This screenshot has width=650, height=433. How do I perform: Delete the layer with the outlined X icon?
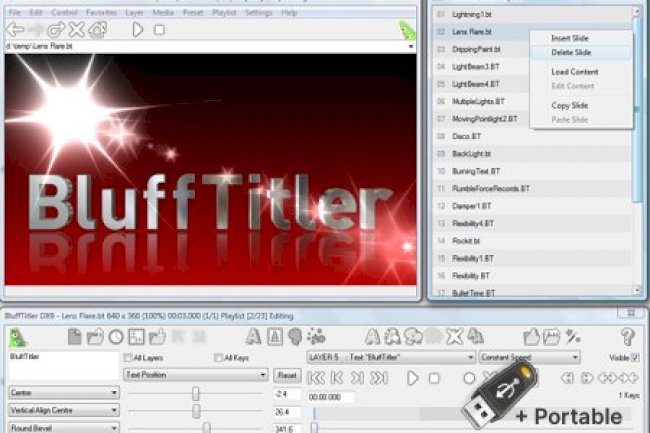pyautogui.click(x=454, y=337)
